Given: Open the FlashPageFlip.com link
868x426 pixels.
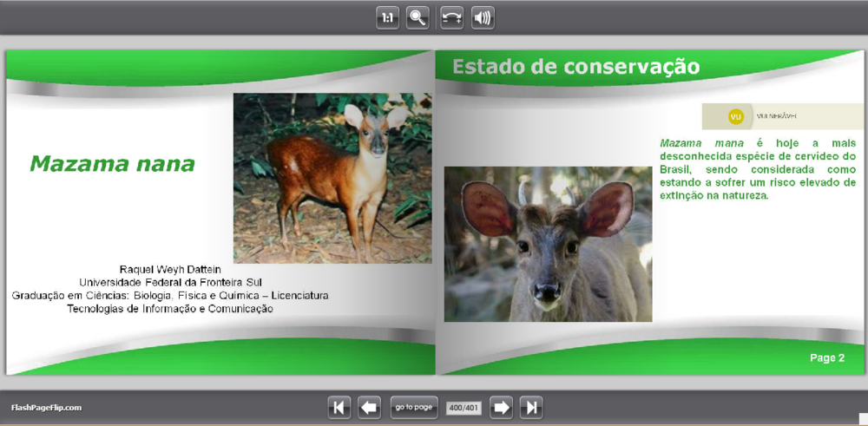Looking at the screenshot, I should (46, 407).
